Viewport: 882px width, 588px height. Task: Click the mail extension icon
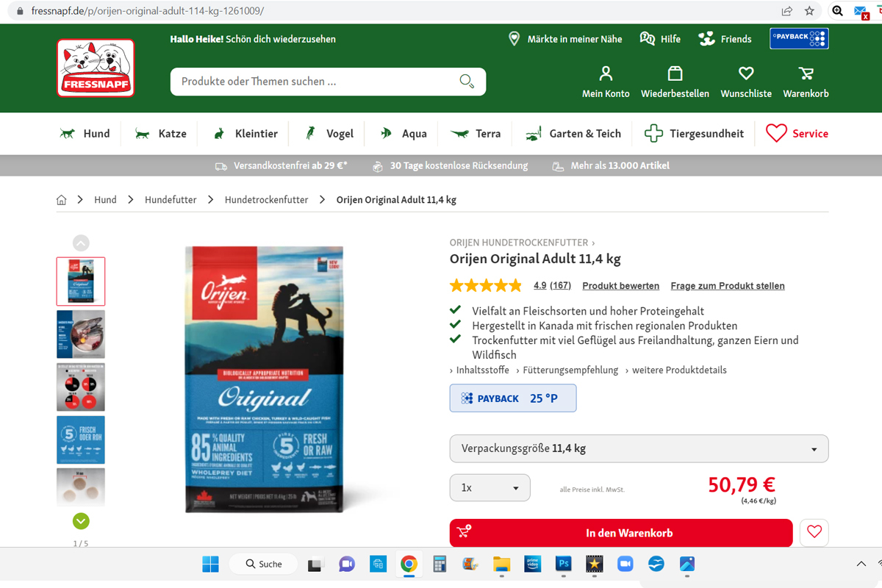pyautogui.click(x=861, y=11)
